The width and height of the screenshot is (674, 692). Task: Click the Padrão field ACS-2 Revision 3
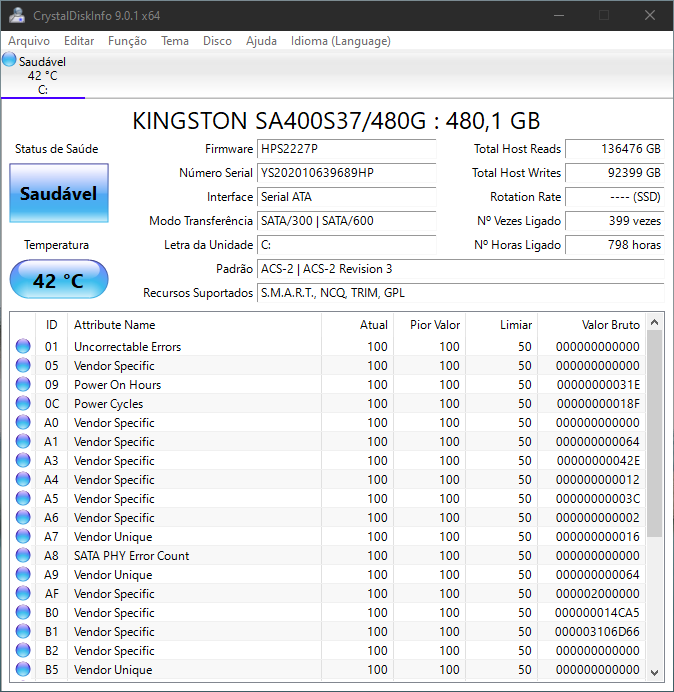460,269
